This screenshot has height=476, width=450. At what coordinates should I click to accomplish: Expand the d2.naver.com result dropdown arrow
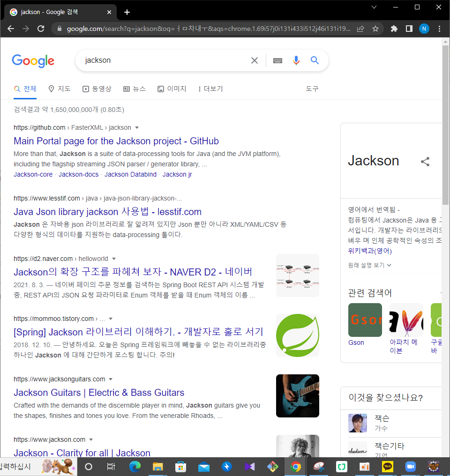[x=114, y=259]
